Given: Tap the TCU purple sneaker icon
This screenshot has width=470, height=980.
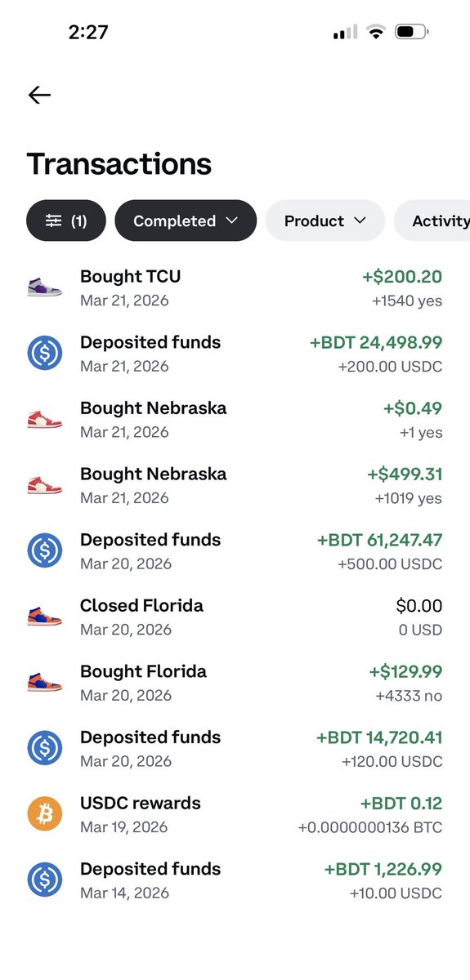Looking at the screenshot, I should click(44, 287).
